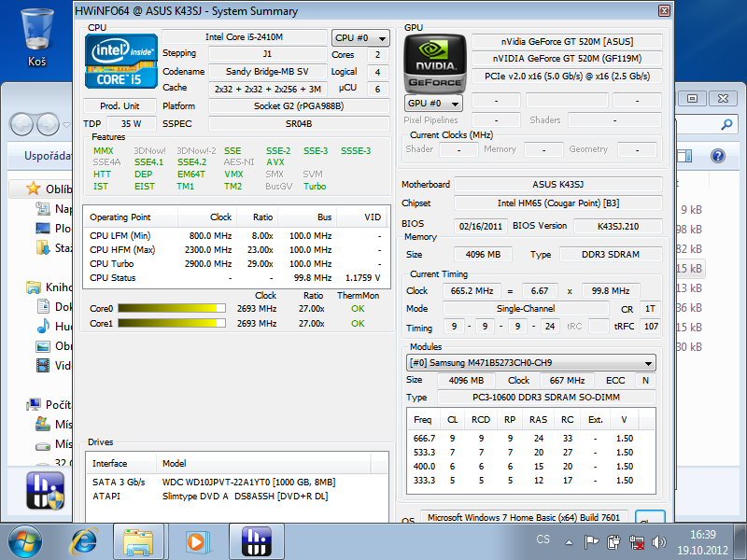This screenshot has width=747, height=560.
Task: Select the CPU HFM (Max) row
Action: pos(236,249)
